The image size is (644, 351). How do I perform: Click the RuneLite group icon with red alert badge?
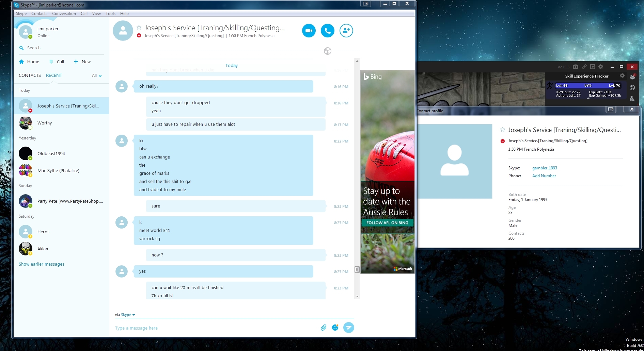(633, 77)
